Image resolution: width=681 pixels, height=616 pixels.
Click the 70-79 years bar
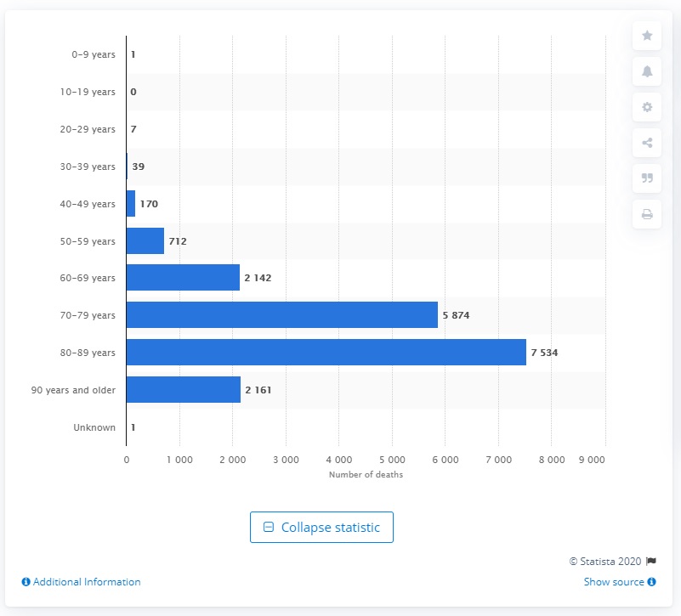[282, 314]
